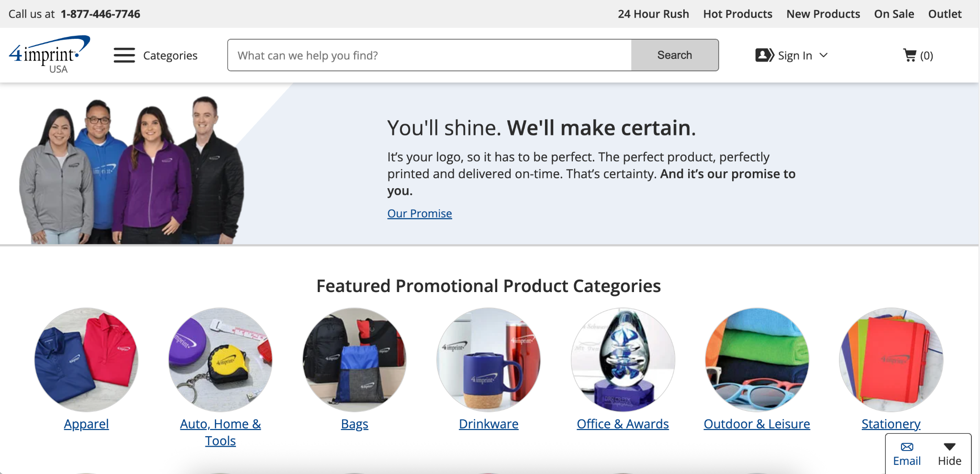Follow the Our Promise link
This screenshot has width=980, height=474.
point(420,214)
